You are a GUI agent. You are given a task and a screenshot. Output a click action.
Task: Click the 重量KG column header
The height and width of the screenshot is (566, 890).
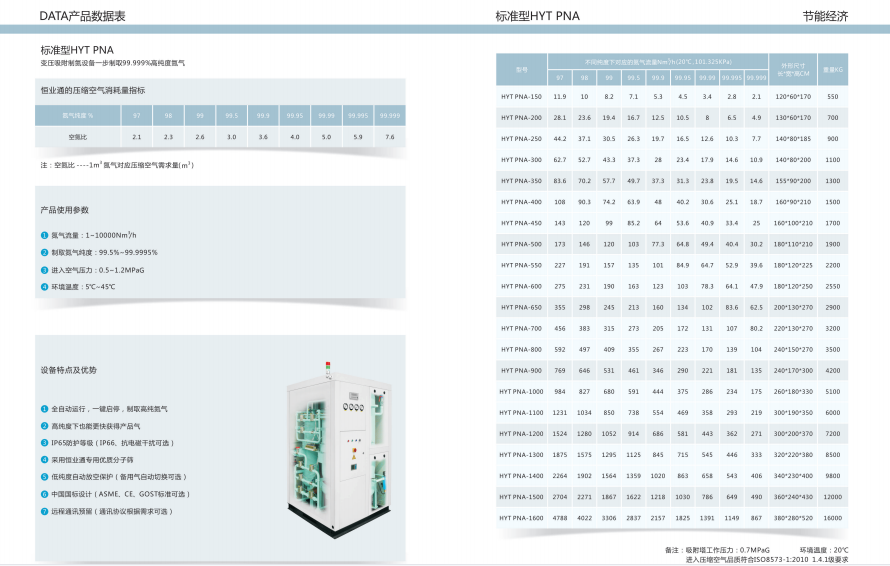coord(833,69)
